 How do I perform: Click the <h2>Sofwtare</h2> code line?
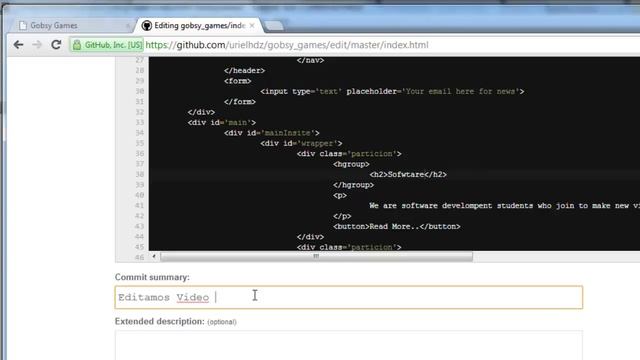point(408,174)
